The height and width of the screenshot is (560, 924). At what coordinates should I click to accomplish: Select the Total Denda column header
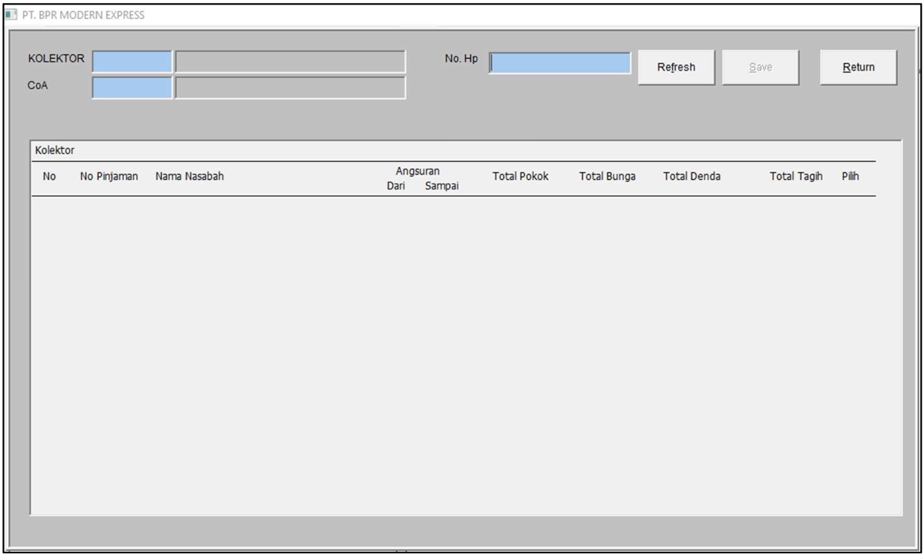click(x=692, y=177)
